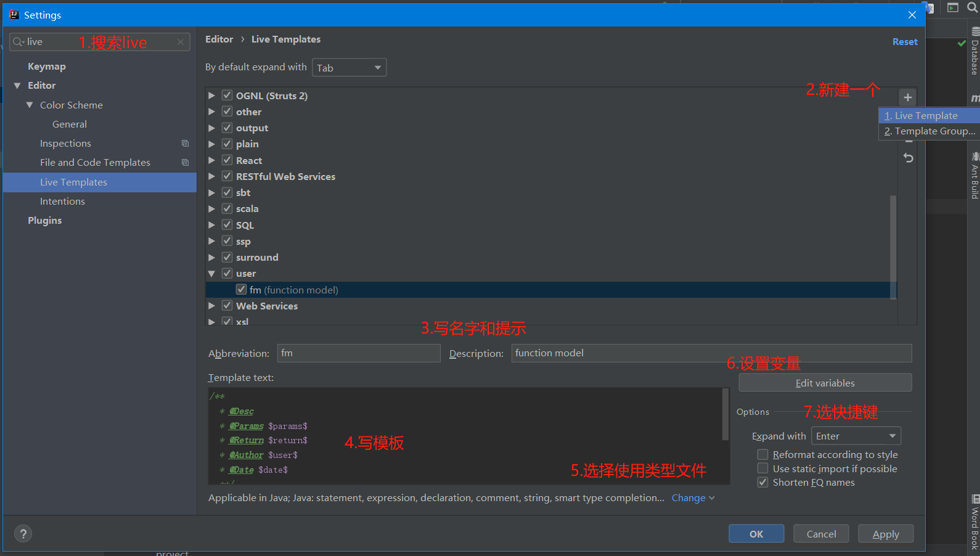Click into the Abbreviation field containing 'fm'
Viewport: 980px width, 556px height.
coord(359,353)
